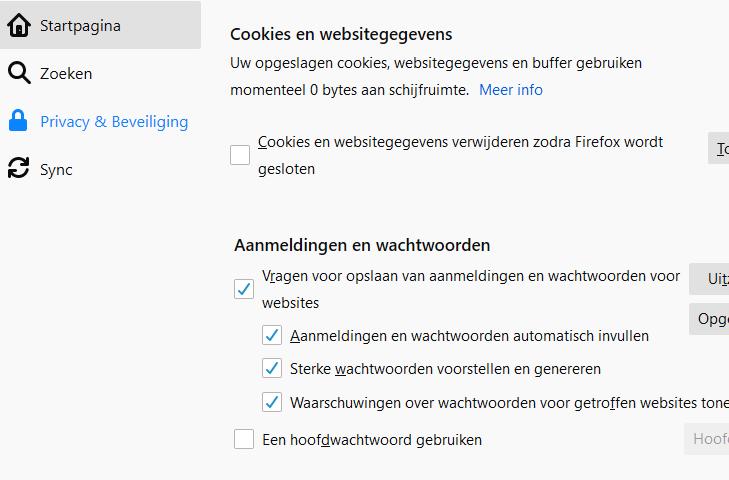Untick 'Sterke wachtwoorden voorstellen en genereren' checkbox
Screen dimensions: 729x480
pos(272,368)
